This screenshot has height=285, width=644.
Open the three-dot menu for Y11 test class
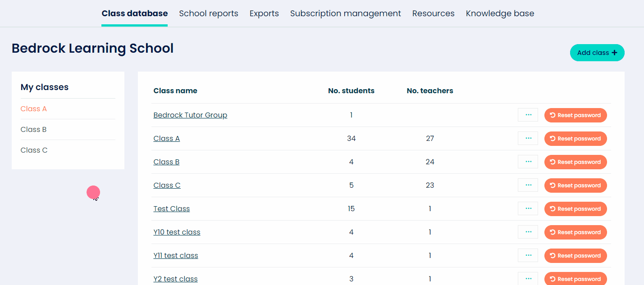528,255
